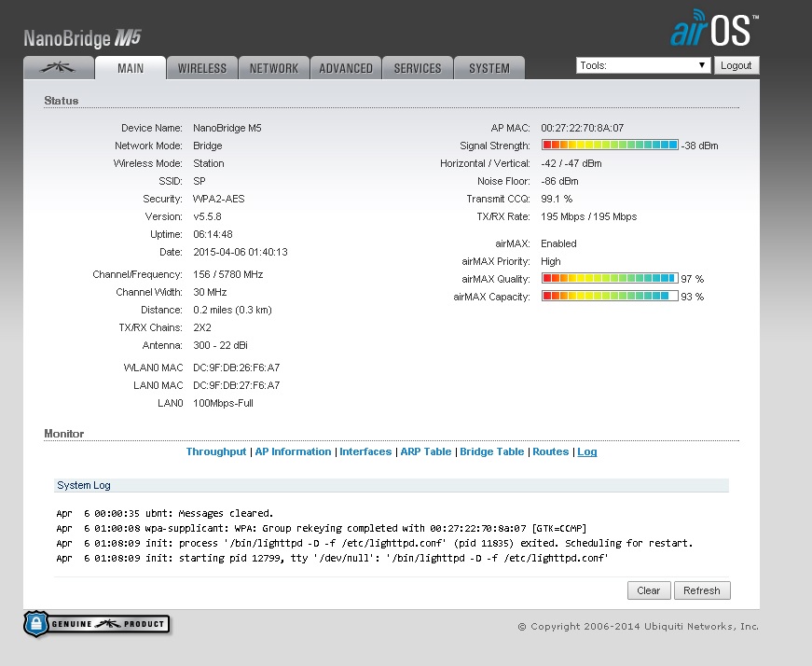This screenshot has width=812, height=666.
Task: Open the Interfaces monitor link
Action: pos(365,451)
